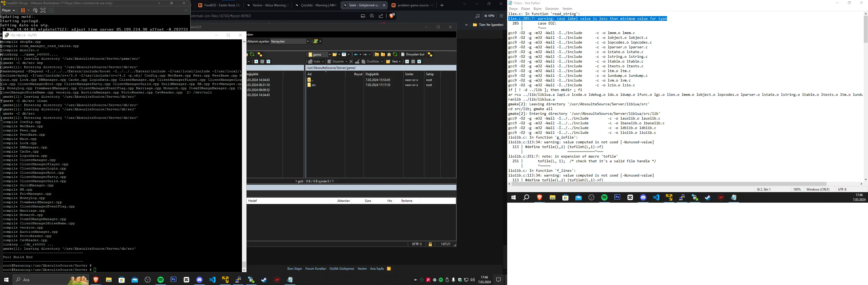This screenshot has width=868, height=285.
Task: Open the Varsayılan transfer settings dropdown
Action: coord(308,41)
